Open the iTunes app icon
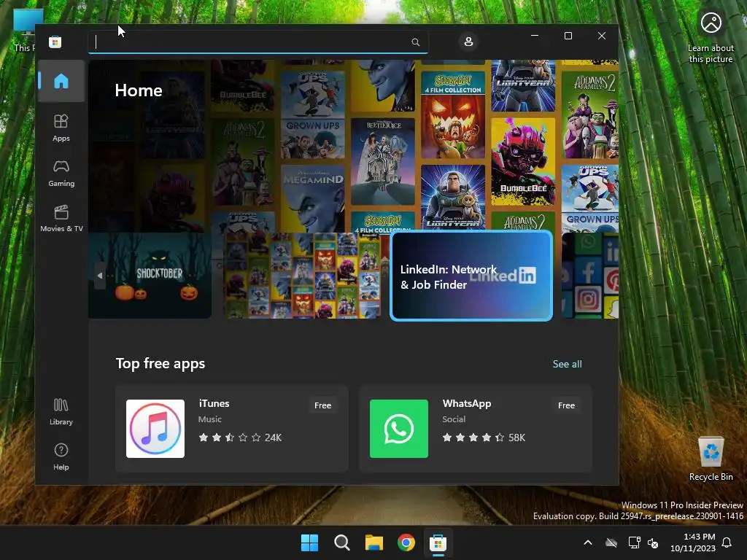Viewport: 747px width, 560px height. click(x=155, y=429)
